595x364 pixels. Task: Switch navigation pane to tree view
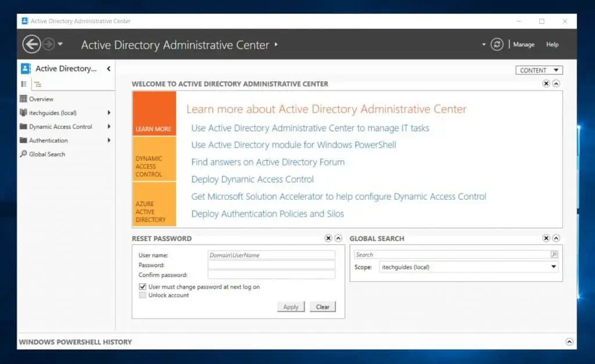(x=38, y=84)
